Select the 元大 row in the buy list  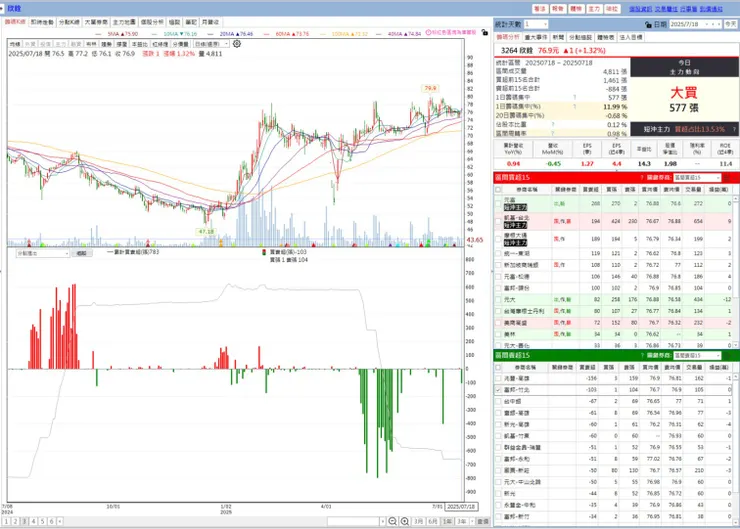(616, 300)
